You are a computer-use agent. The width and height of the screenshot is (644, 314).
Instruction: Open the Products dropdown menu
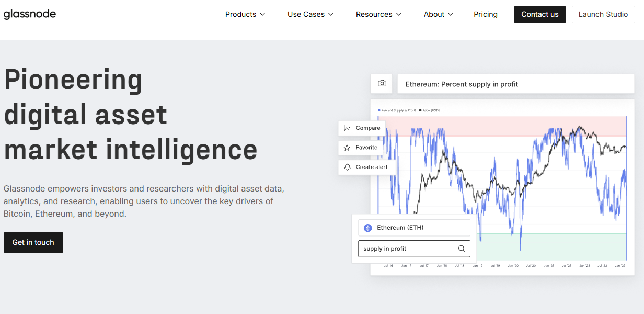[245, 14]
